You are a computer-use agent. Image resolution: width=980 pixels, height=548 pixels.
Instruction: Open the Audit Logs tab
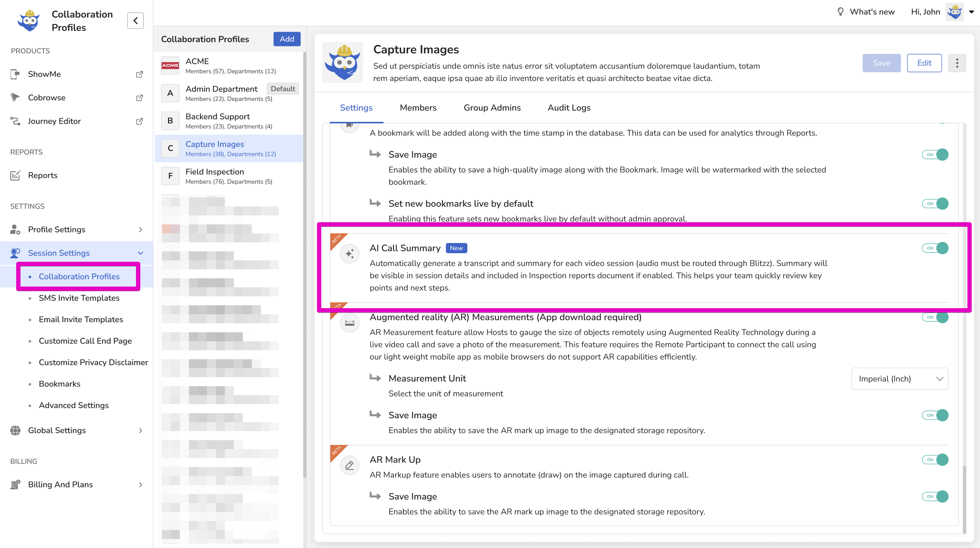point(569,108)
